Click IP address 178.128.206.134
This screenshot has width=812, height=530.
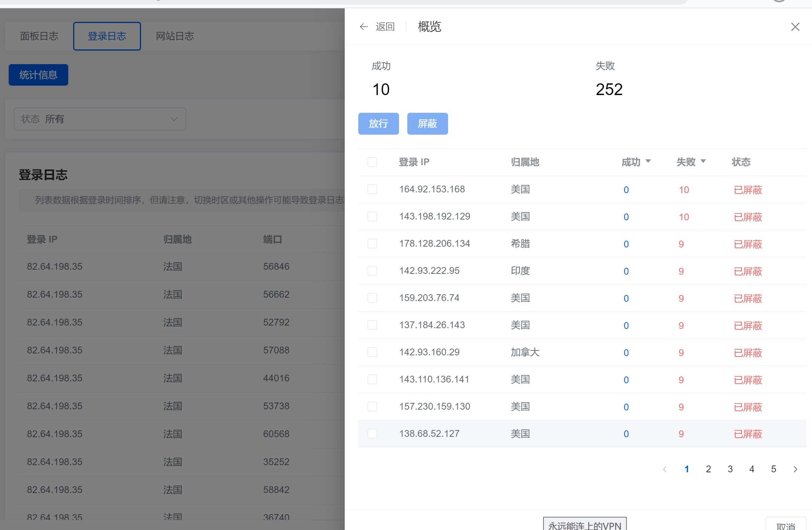pos(435,244)
